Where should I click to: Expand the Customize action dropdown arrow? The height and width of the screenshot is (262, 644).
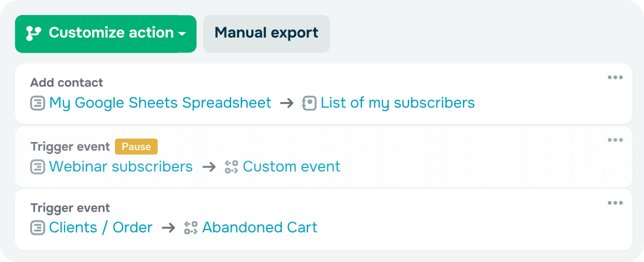pos(182,34)
